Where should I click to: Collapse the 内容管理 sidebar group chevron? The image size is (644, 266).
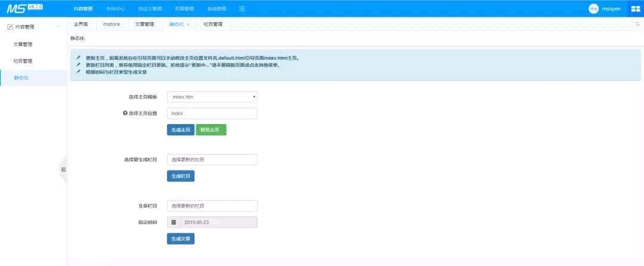[58, 27]
